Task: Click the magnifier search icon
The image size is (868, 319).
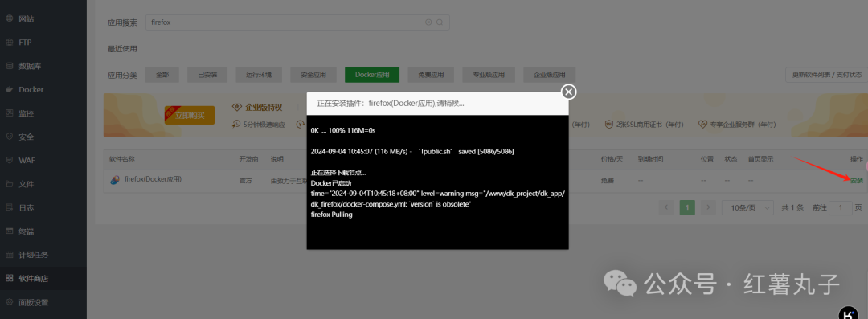Action: [440, 22]
